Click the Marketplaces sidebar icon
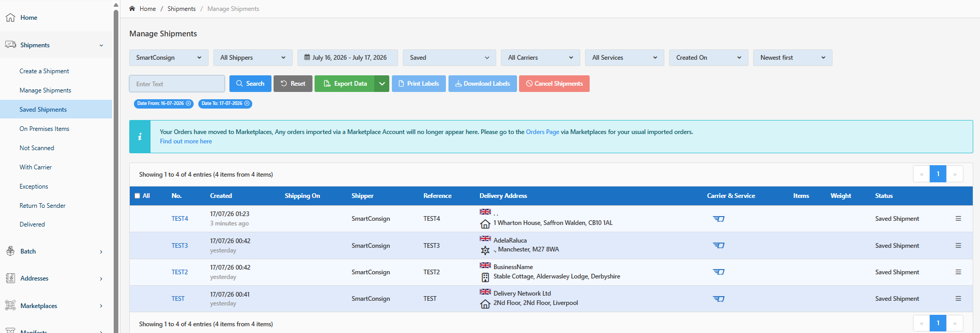The height and width of the screenshot is (333, 980). click(10, 305)
